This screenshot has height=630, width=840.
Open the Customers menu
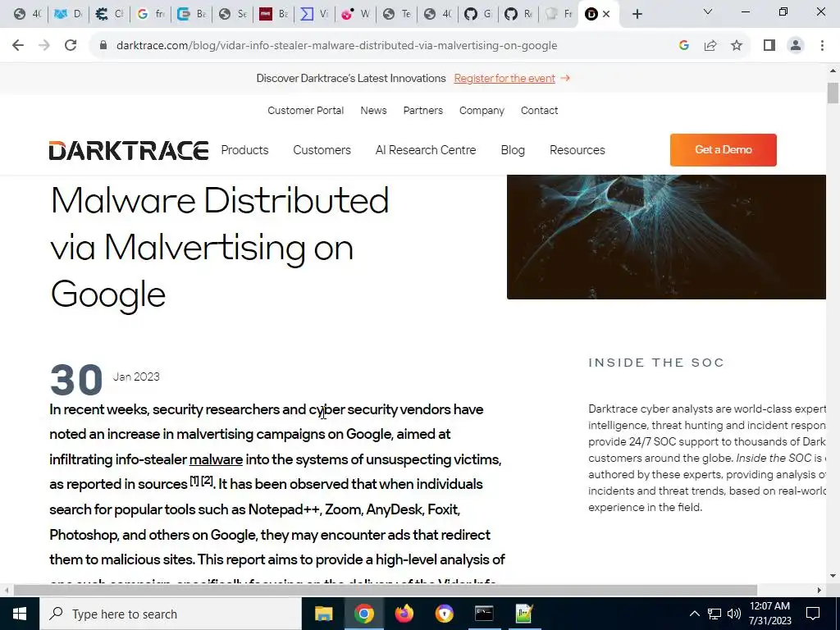pos(322,150)
